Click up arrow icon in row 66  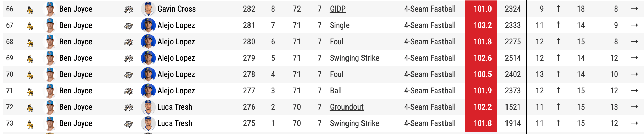[x=558, y=9]
